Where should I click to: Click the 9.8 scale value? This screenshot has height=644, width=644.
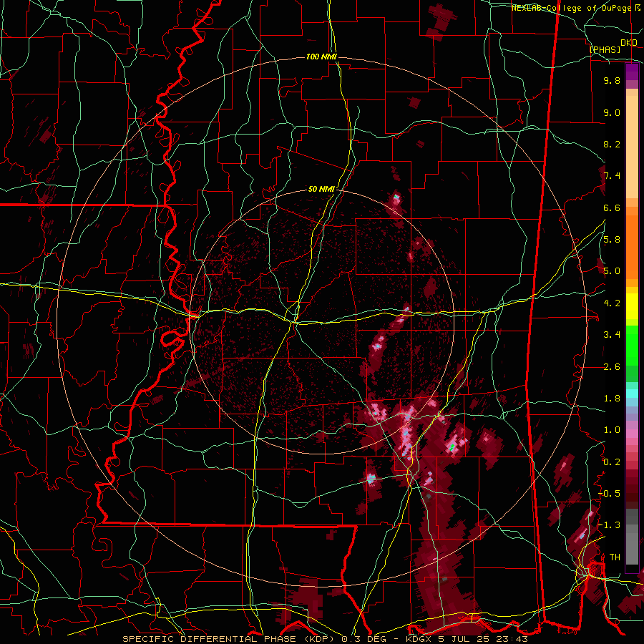612,80
